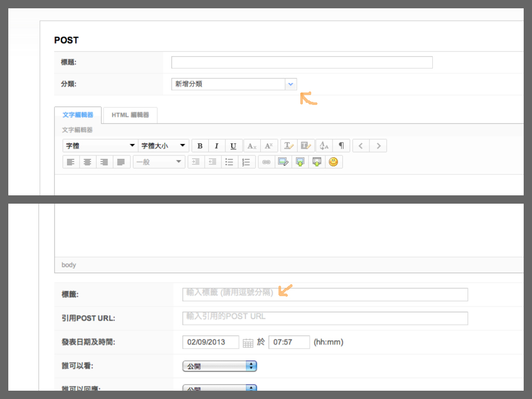Decrease paragraph indent

[212, 162]
